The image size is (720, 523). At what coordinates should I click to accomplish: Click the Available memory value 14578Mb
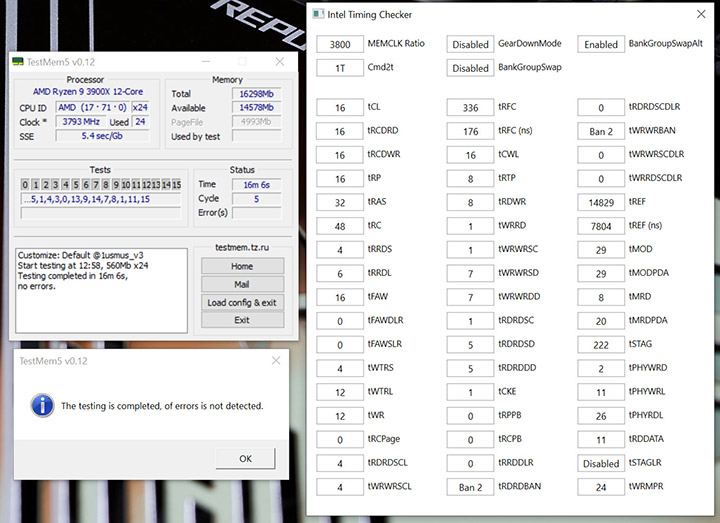pos(256,107)
